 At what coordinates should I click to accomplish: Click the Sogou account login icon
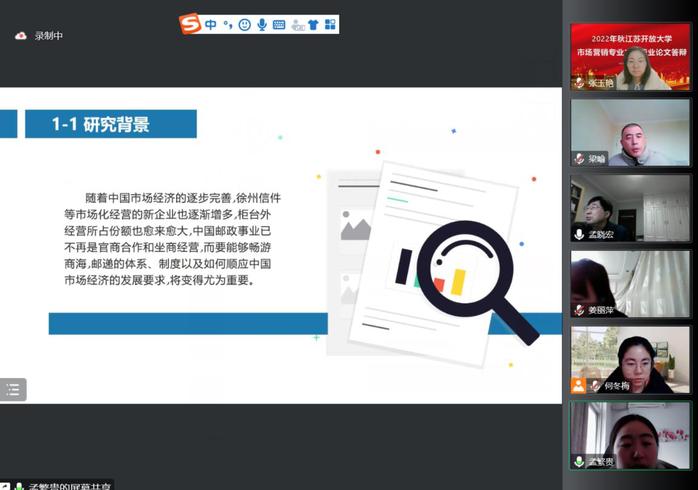coord(297,25)
